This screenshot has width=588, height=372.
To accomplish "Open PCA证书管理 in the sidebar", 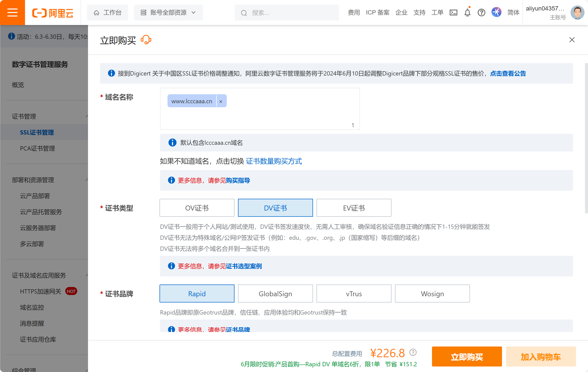I will (x=37, y=148).
